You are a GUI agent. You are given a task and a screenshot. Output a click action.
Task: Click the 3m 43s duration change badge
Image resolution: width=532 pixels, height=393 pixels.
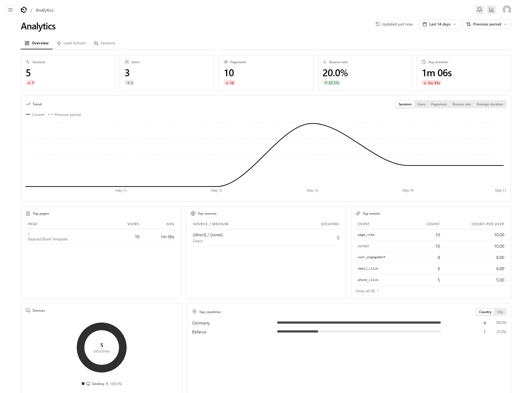[432, 83]
